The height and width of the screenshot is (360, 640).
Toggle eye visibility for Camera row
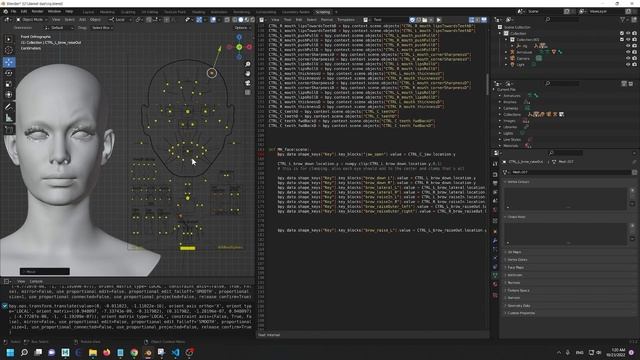pos(628,58)
